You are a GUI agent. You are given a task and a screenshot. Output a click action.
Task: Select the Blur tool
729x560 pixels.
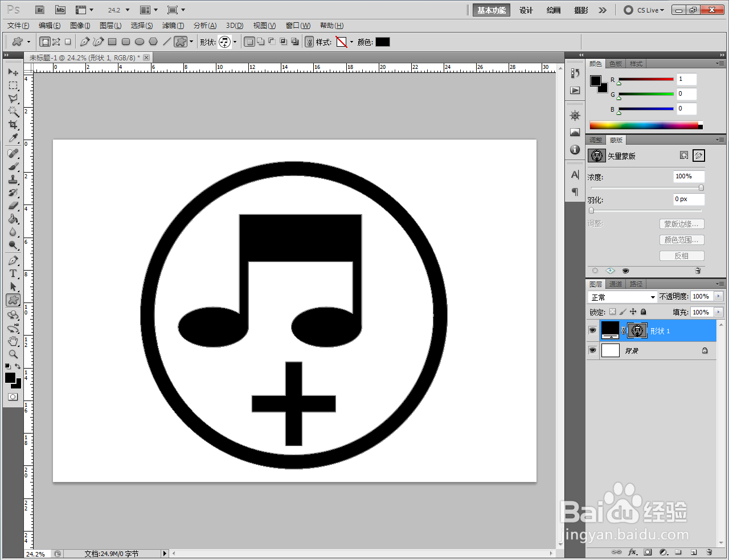(13, 232)
